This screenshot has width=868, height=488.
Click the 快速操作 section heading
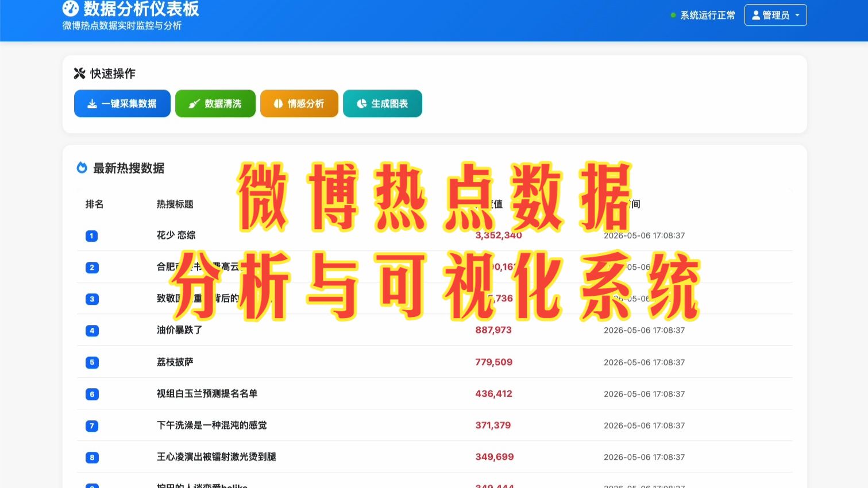[x=113, y=73]
